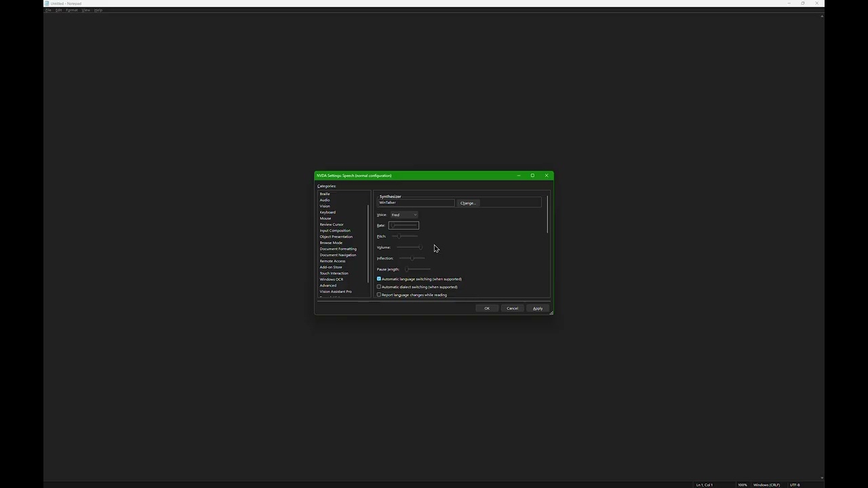Select the Mouse category
868x488 pixels.
coord(325,218)
